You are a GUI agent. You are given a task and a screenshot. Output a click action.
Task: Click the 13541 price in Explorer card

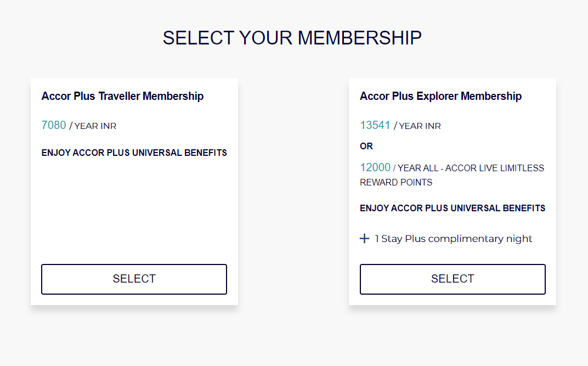375,125
